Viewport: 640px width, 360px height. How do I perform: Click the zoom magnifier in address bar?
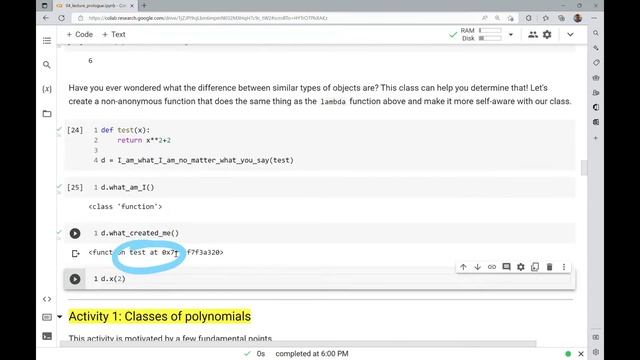pyautogui.click(x=498, y=18)
